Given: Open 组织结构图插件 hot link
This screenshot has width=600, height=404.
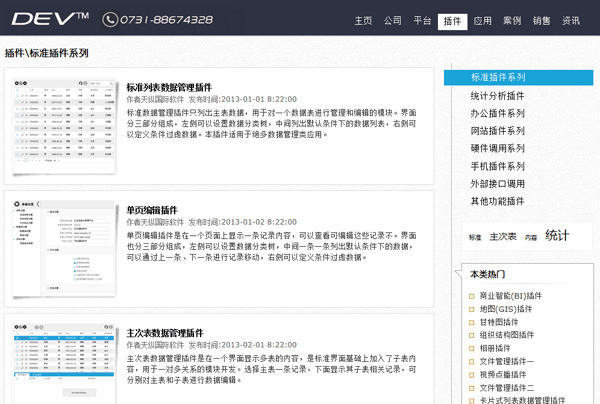Looking at the screenshot, I should pos(507,335).
